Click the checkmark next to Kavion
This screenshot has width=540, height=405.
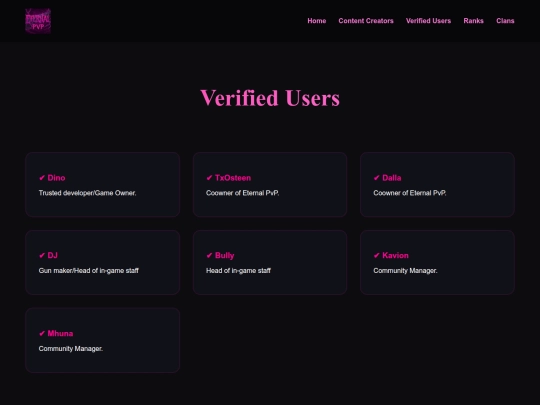376,256
